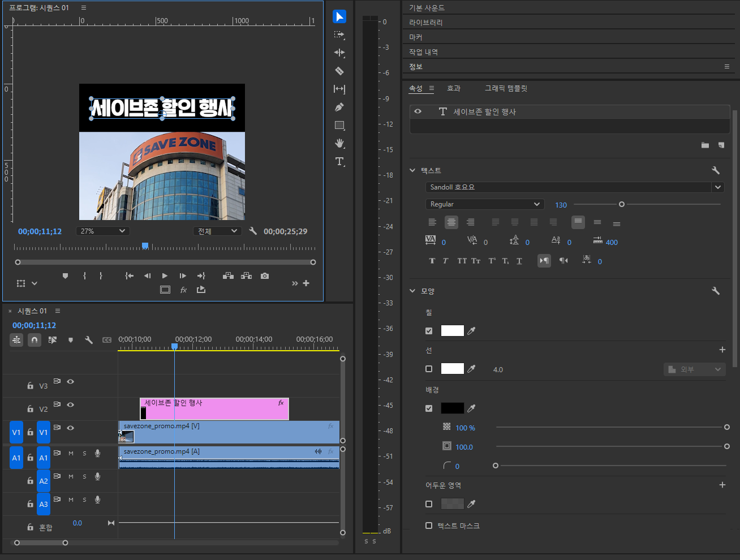This screenshot has width=740, height=560.
Task: Open the 27% zoom level dropdown
Action: (x=103, y=231)
